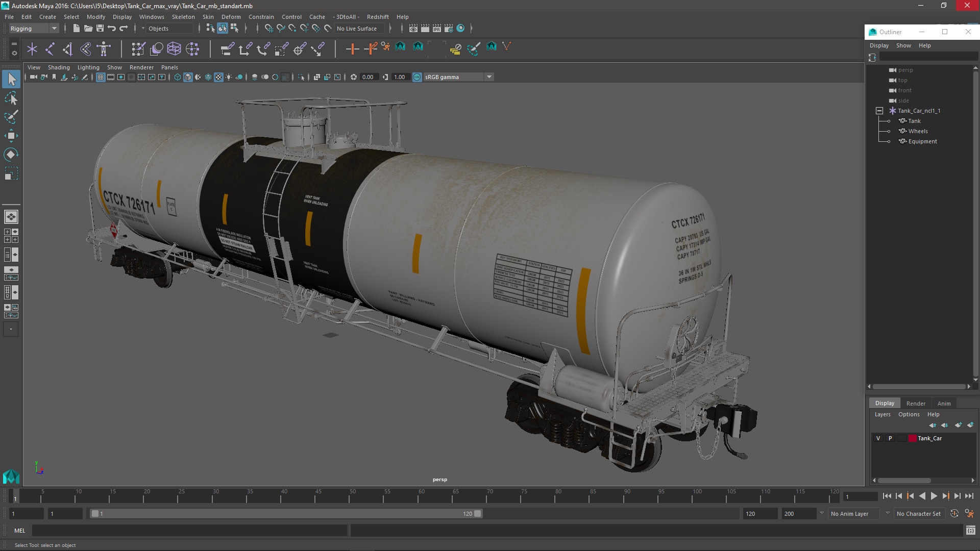The height and width of the screenshot is (551, 980).
Task: Toggle visibility V of Tank_Car layer
Action: click(x=878, y=438)
